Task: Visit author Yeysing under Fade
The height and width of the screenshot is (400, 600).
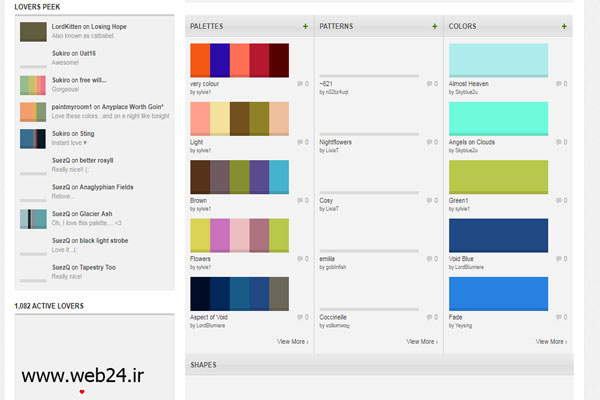Action: pos(463,326)
